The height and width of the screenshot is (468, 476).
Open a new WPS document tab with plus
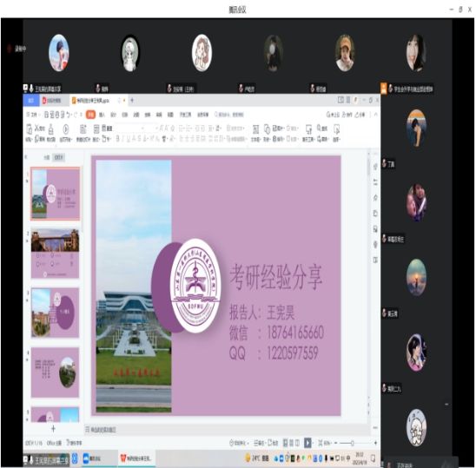(132, 100)
